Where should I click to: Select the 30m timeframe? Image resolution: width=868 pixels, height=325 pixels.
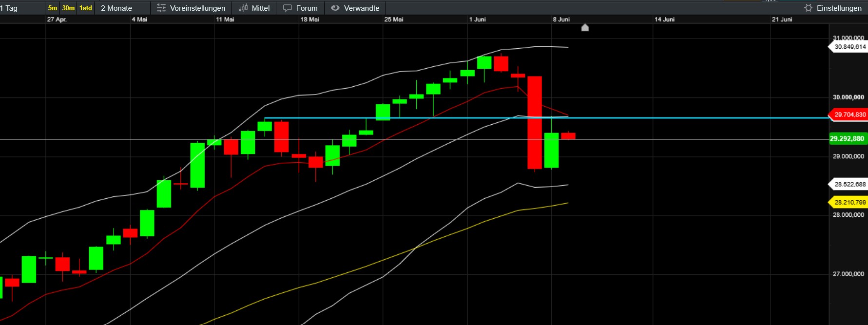(x=68, y=8)
